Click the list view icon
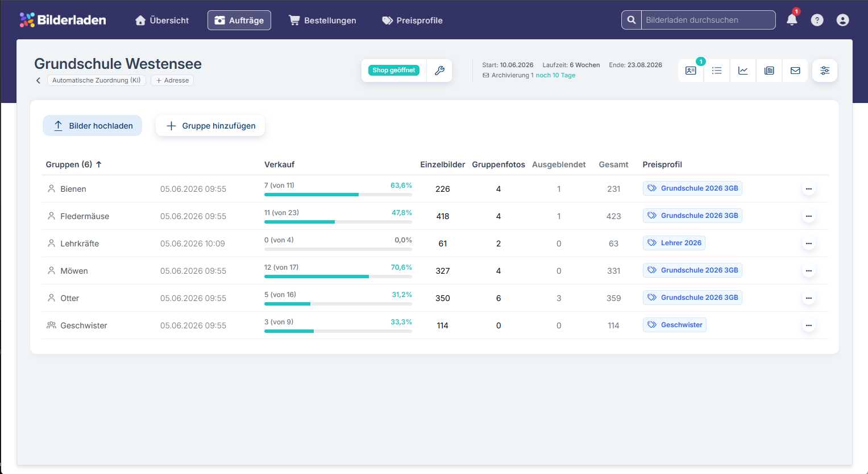 [717, 71]
